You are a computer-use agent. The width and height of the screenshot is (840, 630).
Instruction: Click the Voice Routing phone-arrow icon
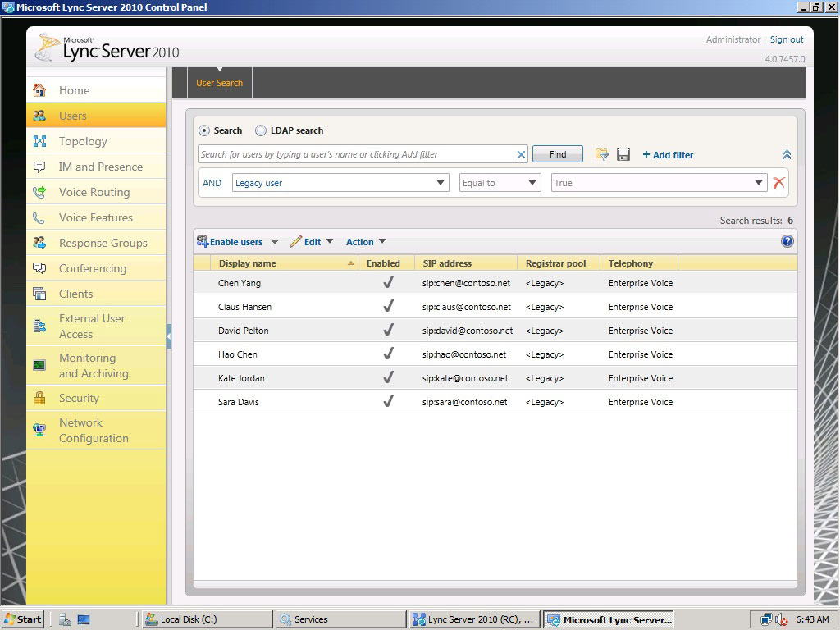click(x=39, y=192)
